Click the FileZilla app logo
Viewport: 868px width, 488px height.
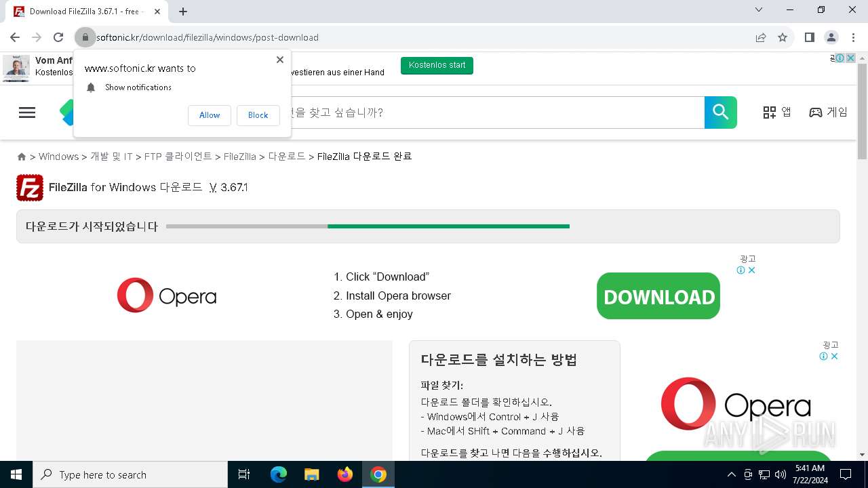pyautogui.click(x=30, y=188)
